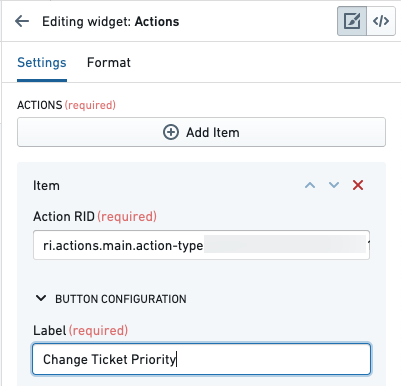
Task: Click the Item header label
Action: click(x=46, y=186)
